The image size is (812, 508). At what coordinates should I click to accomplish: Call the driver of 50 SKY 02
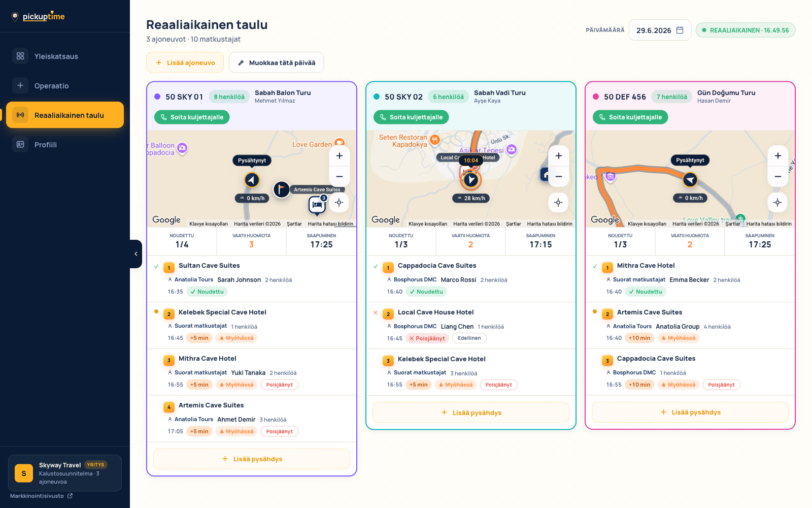pos(411,117)
